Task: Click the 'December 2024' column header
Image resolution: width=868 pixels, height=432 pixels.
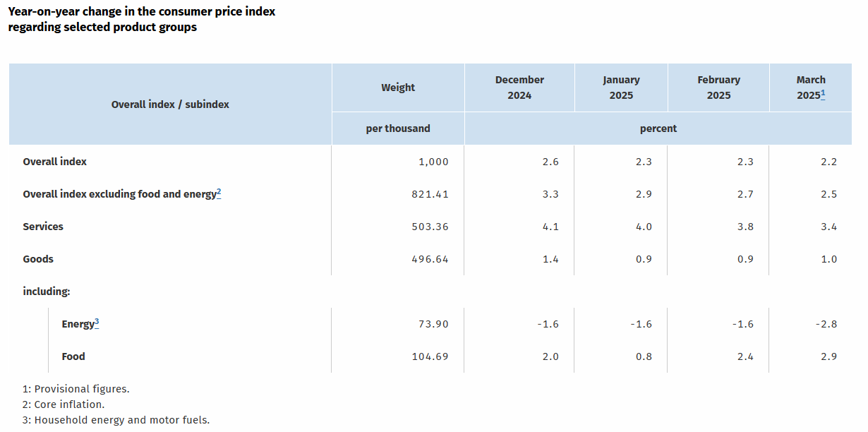Action: click(x=519, y=88)
